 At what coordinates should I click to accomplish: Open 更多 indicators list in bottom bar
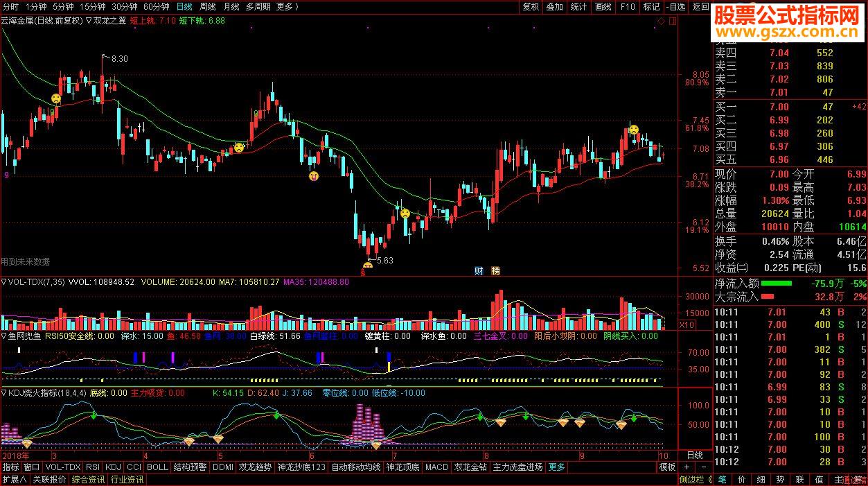coord(556,467)
